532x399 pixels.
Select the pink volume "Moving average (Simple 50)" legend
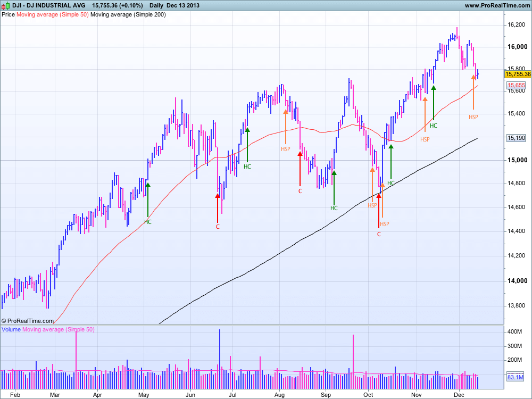[59, 329]
